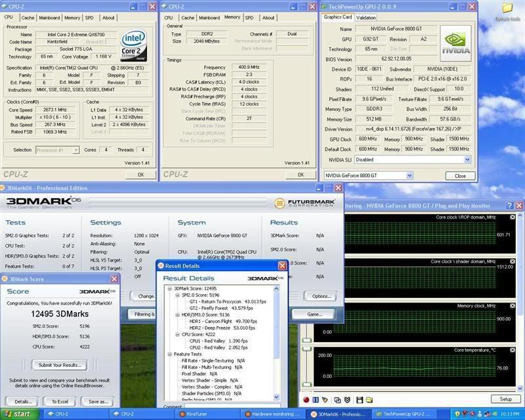Image resolution: width=525 pixels, height=420 pixels.
Task: Click the Result Details list scrollbar down arrow
Action: (276, 398)
